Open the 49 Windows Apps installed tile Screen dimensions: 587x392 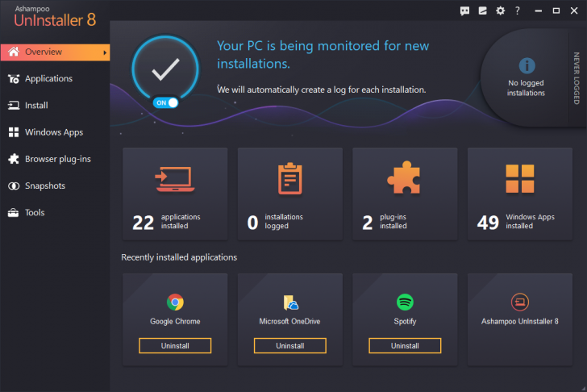click(x=519, y=194)
